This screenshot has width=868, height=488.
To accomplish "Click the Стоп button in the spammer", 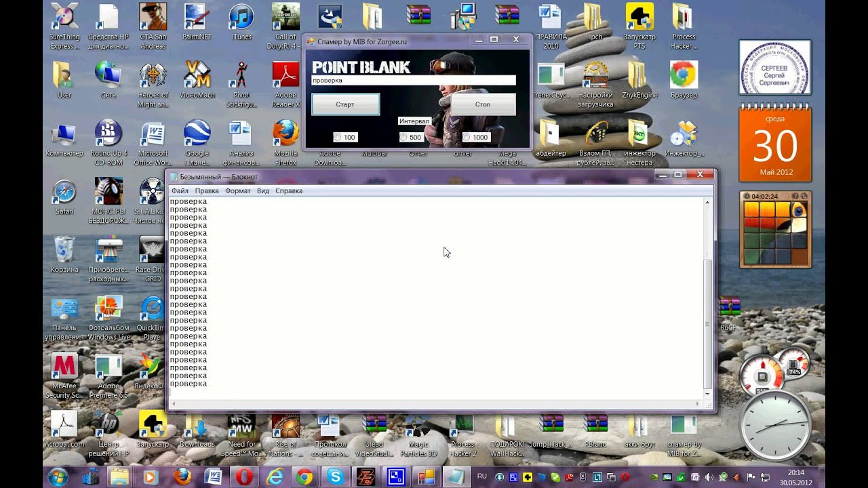I will (x=483, y=104).
